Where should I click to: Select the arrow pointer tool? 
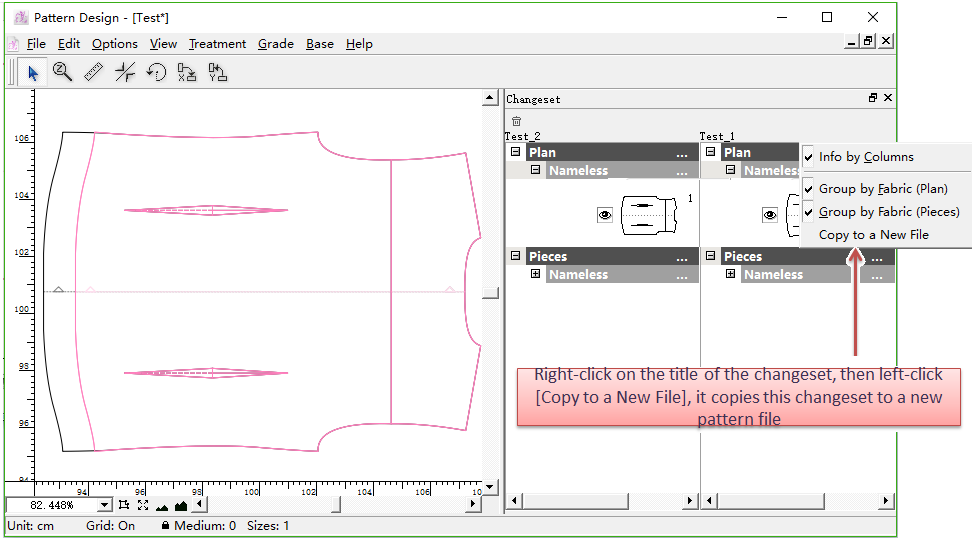[x=32, y=72]
